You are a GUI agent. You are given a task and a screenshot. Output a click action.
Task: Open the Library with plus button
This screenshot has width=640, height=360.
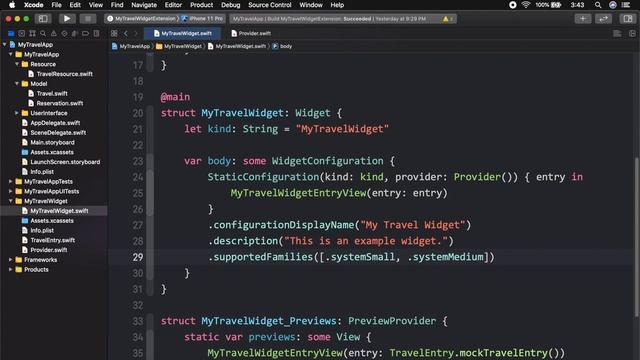click(x=582, y=18)
